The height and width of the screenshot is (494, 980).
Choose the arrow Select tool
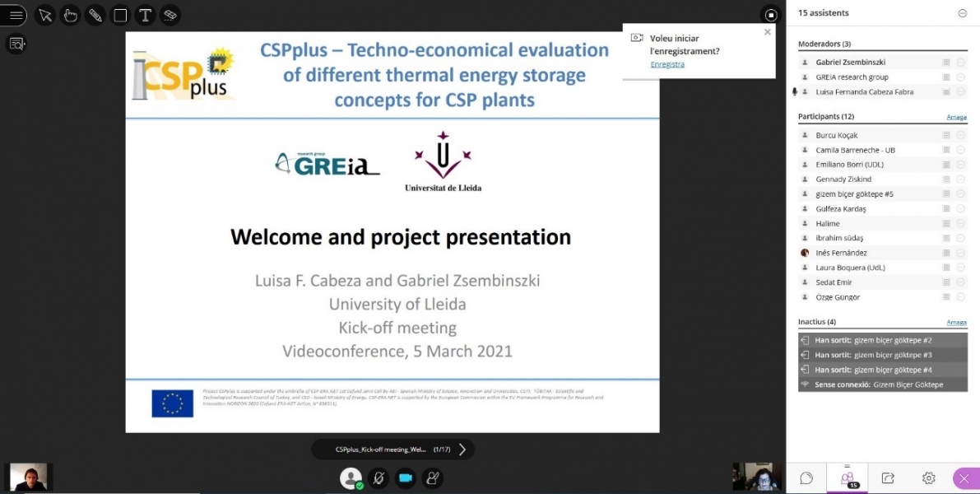[x=45, y=16]
